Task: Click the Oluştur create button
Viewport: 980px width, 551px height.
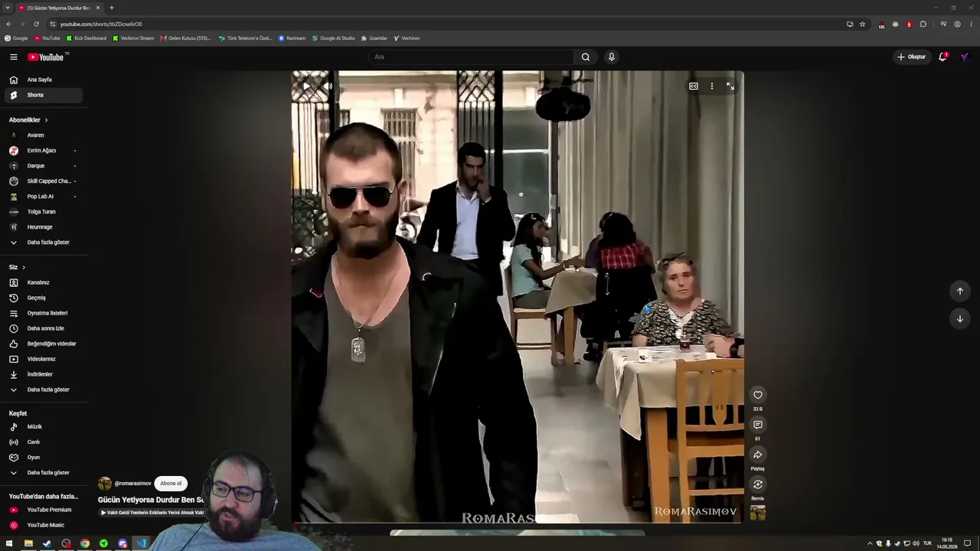Action: [x=911, y=57]
